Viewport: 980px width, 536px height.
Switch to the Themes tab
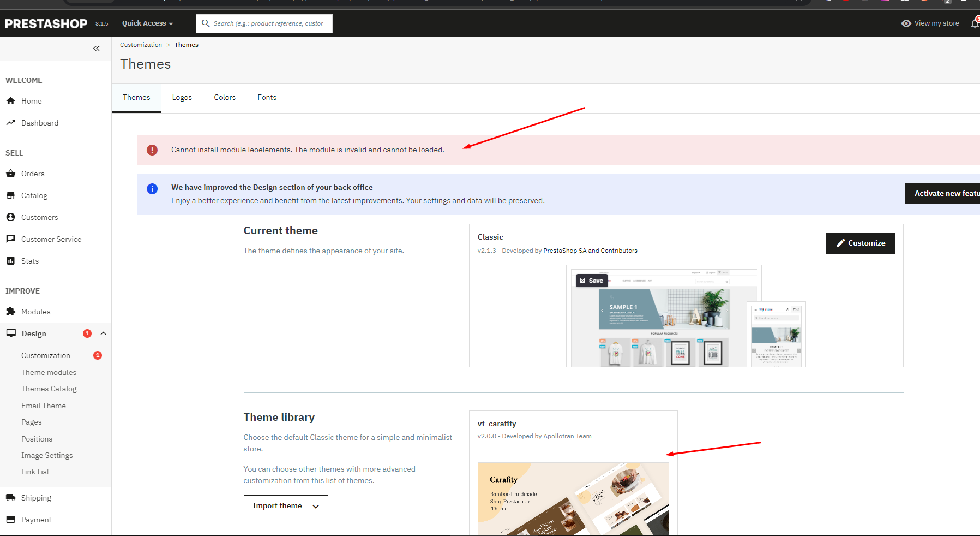[136, 98]
